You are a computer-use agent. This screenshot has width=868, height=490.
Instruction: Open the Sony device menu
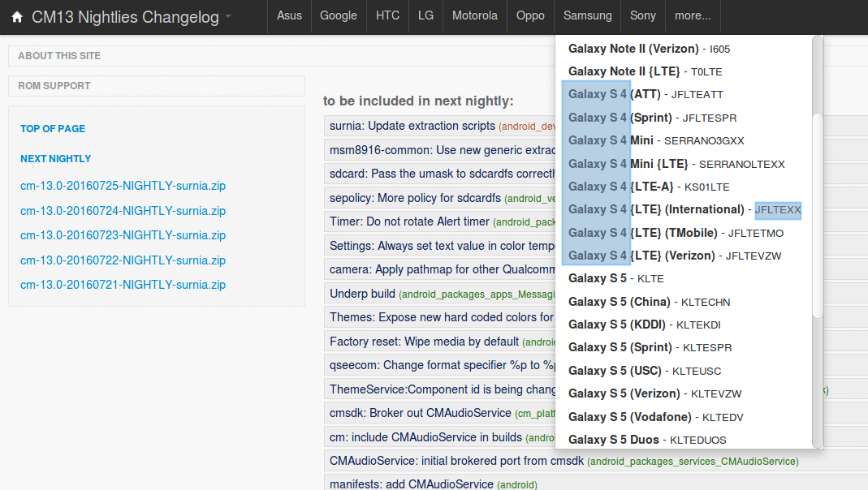click(x=643, y=16)
